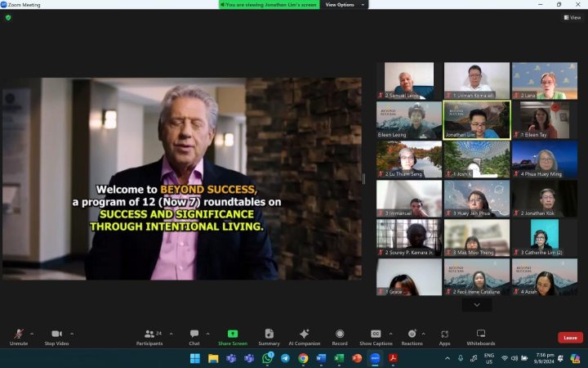
Task: Open the Chat panel
Action: coord(194,334)
